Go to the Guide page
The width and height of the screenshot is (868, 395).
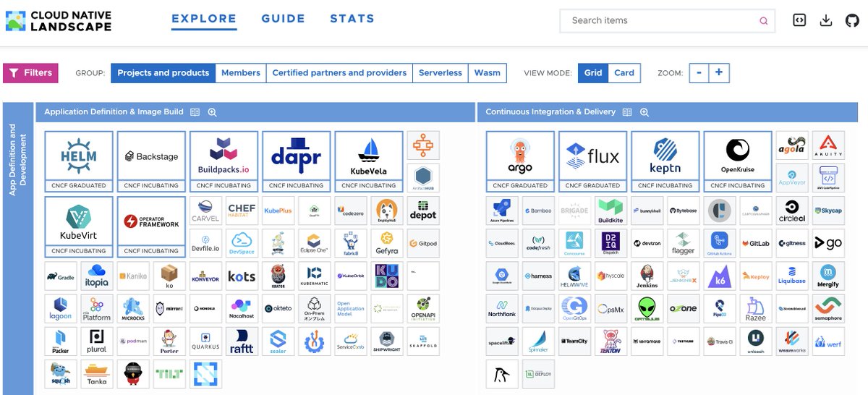coord(284,19)
